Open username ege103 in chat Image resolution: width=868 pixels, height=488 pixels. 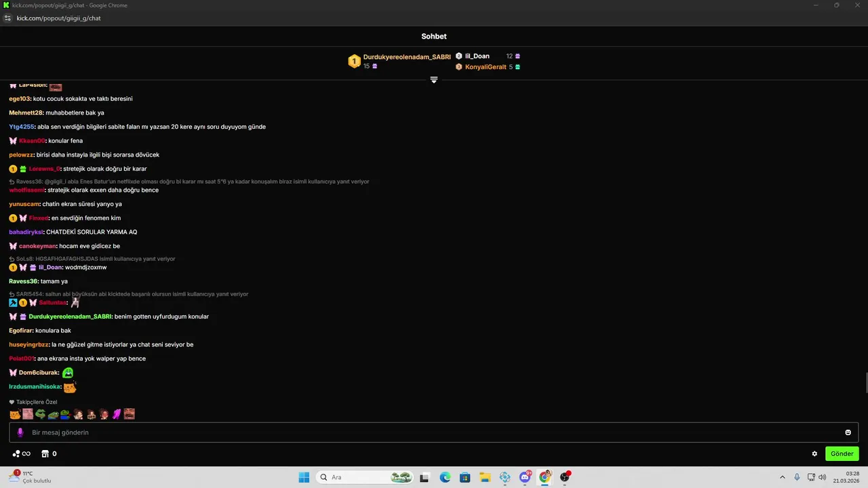[20, 99]
